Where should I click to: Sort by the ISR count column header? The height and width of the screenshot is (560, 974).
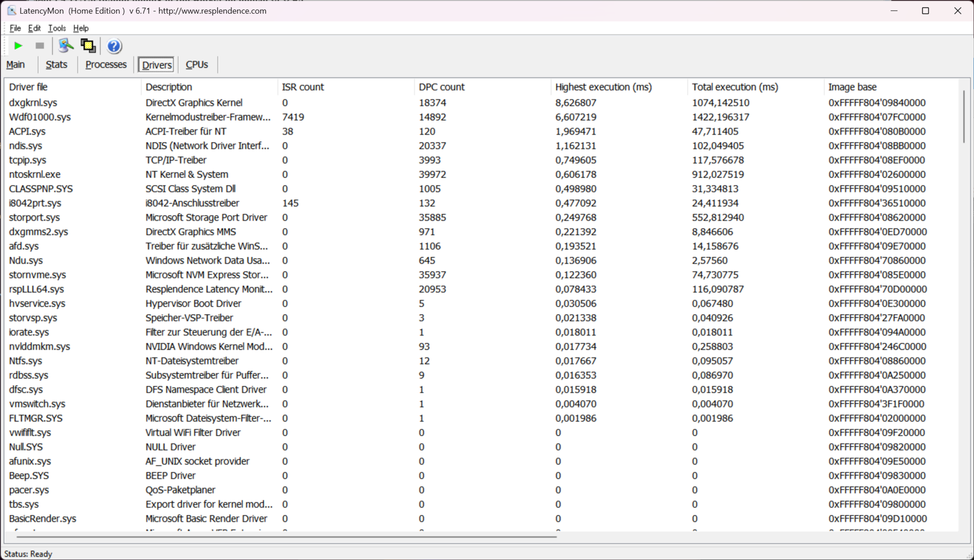pos(302,87)
